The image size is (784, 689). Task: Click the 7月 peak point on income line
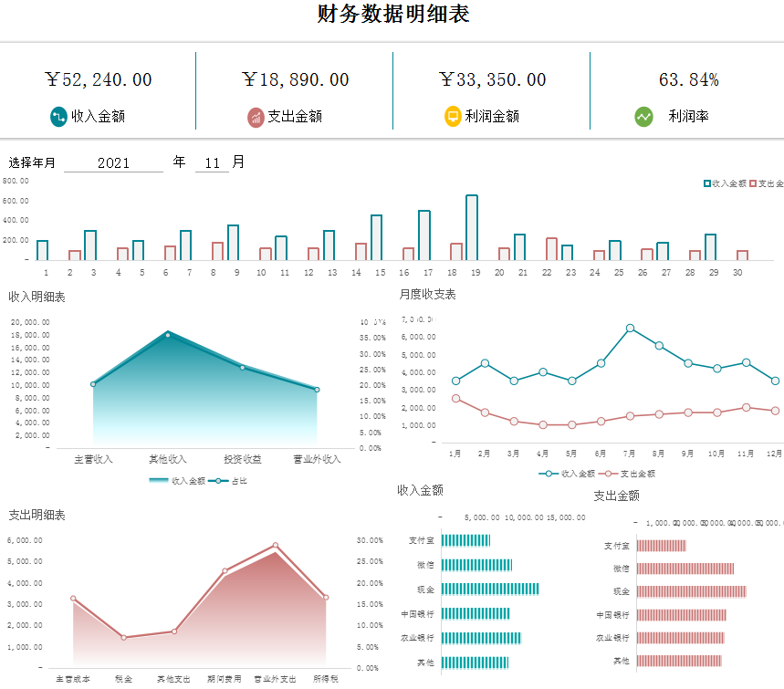point(630,328)
